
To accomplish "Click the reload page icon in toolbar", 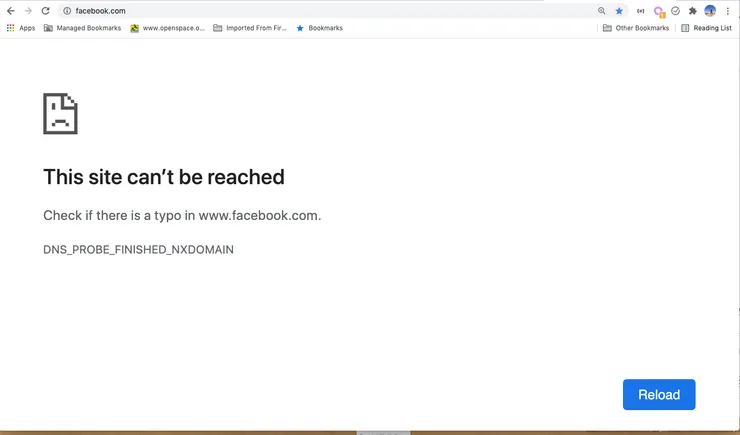I will (45, 11).
